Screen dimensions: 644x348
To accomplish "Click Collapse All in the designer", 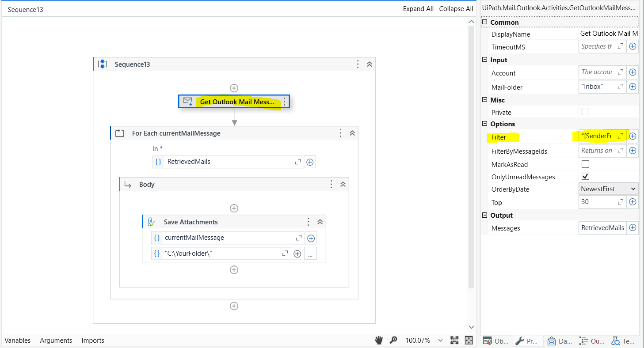I will (456, 9).
